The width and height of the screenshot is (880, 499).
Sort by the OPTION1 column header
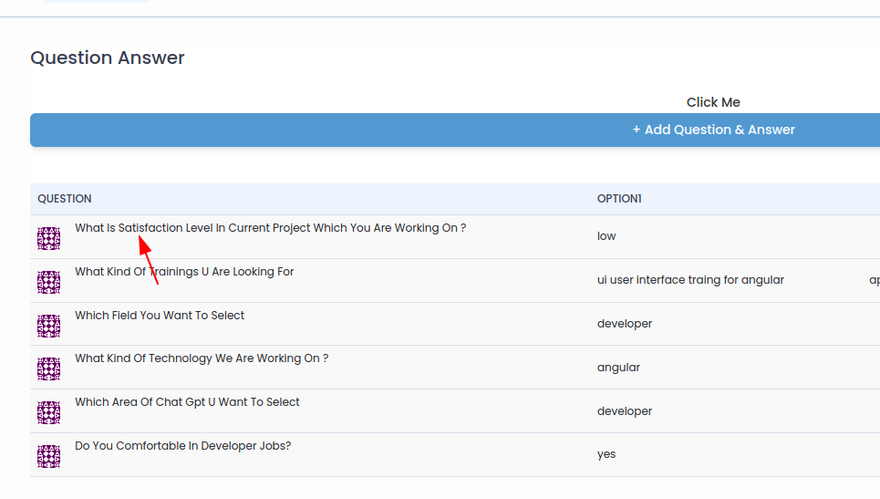click(x=619, y=199)
